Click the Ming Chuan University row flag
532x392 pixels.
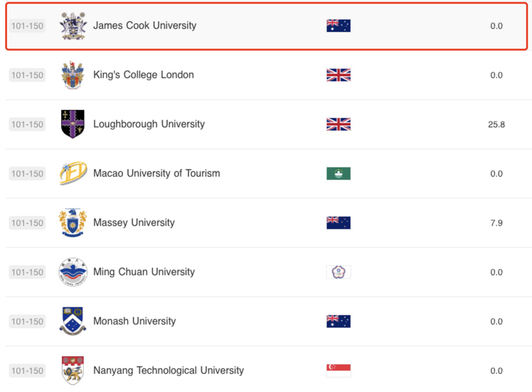tap(338, 272)
